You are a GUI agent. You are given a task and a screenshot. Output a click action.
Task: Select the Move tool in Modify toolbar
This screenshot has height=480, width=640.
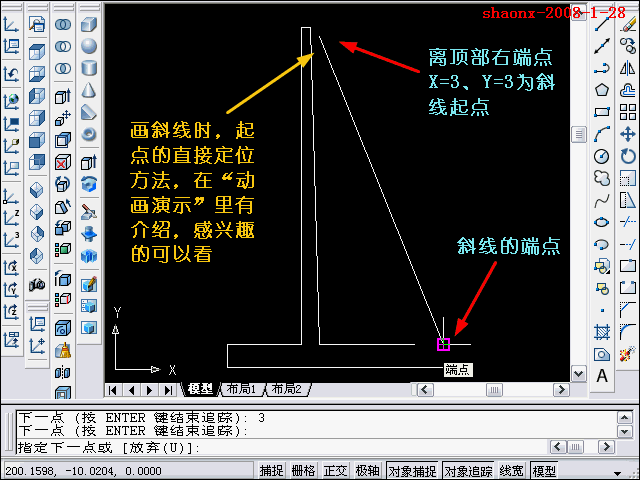click(628, 134)
